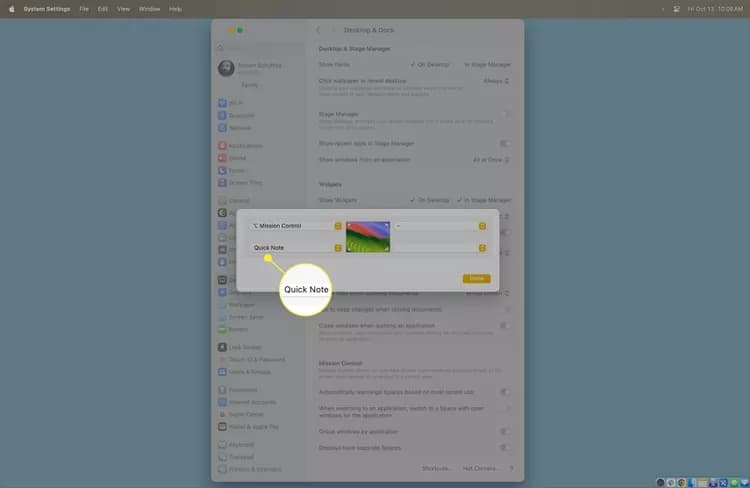This screenshot has height=488, width=750.
Task: Open the Window menu
Action: 149,9
